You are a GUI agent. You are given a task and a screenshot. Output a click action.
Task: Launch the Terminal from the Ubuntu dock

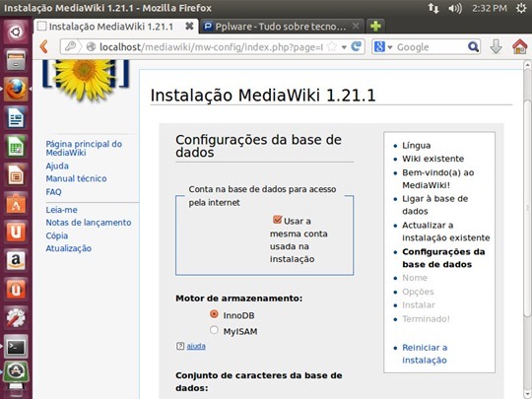pyautogui.click(x=16, y=347)
